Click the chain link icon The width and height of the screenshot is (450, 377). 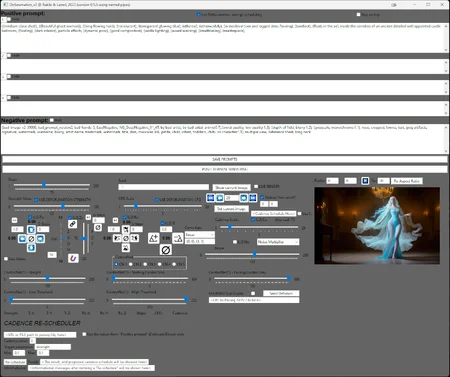tap(72, 225)
